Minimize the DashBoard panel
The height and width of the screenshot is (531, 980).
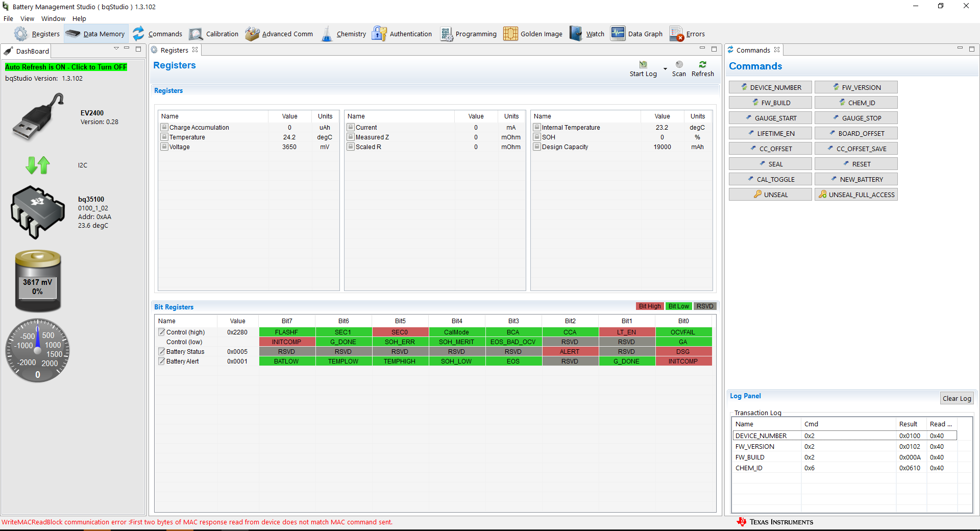(127, 49)
